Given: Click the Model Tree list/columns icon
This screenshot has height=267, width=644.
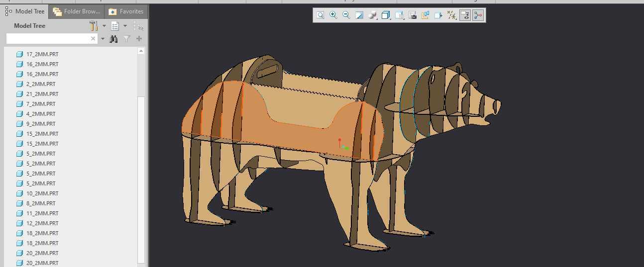Looking at the screenshot, I should (115, 26).
